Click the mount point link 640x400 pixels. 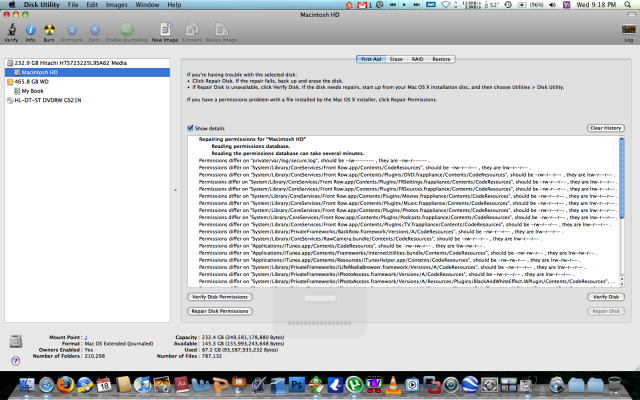click(86, 337)
